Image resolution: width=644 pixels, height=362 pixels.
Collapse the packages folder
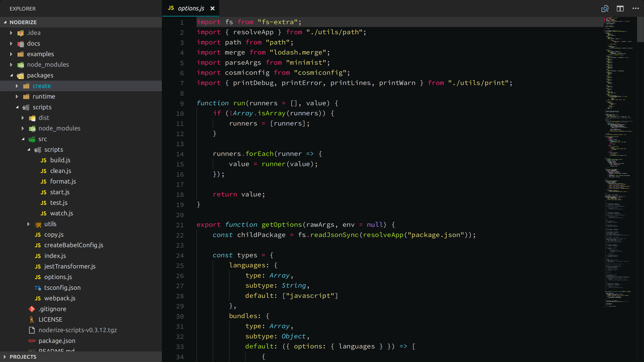point(11,75)
